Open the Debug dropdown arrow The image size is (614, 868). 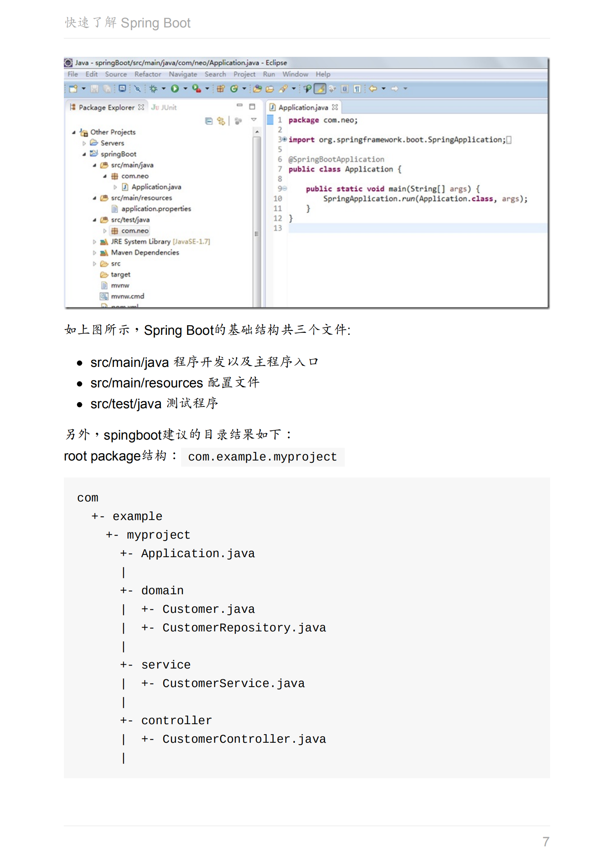pos(164,89)
